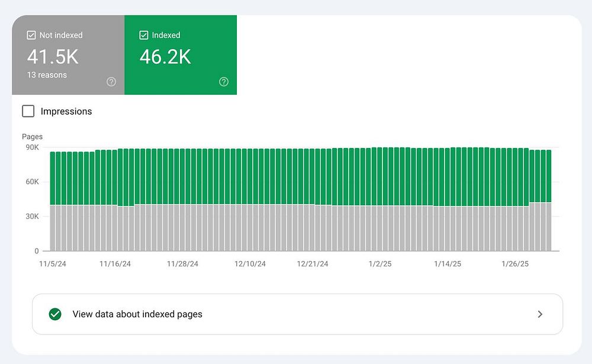
Task: Uncheck the Indexed checkbox
Action: [x=144, y=36]
